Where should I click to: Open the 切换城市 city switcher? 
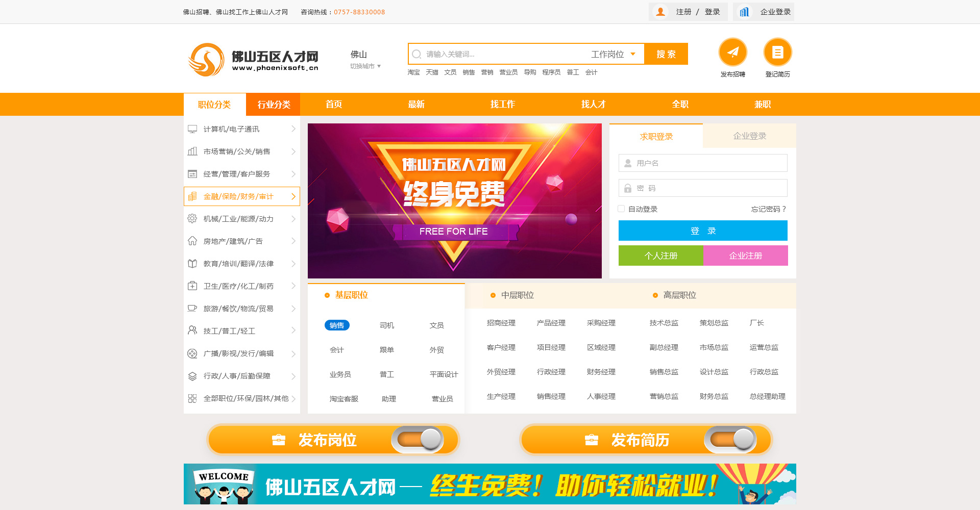[x=365, y=66]
